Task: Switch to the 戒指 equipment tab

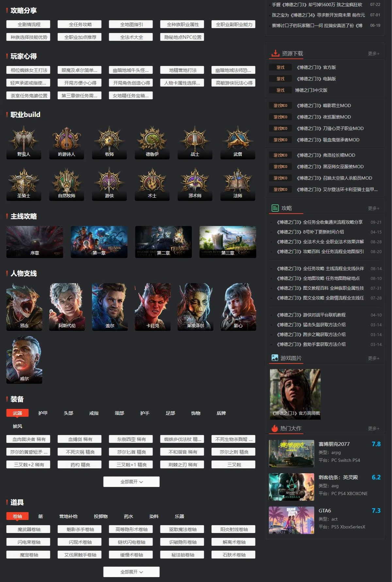Action: pyautogui.click(x=94, y=413)
